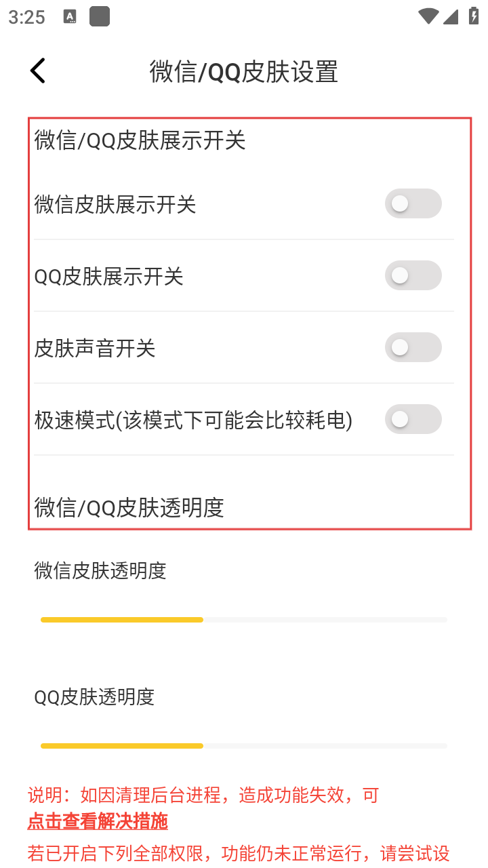Tap the cellular signal icon

pos(451,17)
